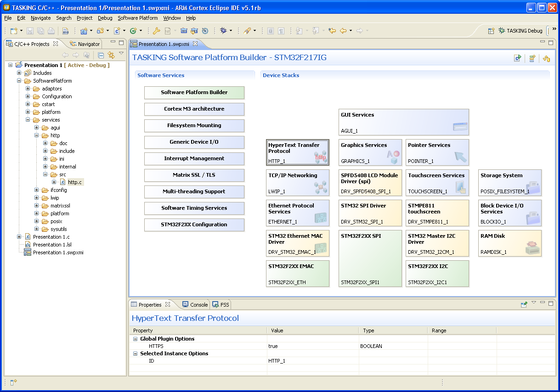Switch to the TASKING Debug perspective
Screen dimensions: 560x392
pos(520,31)
